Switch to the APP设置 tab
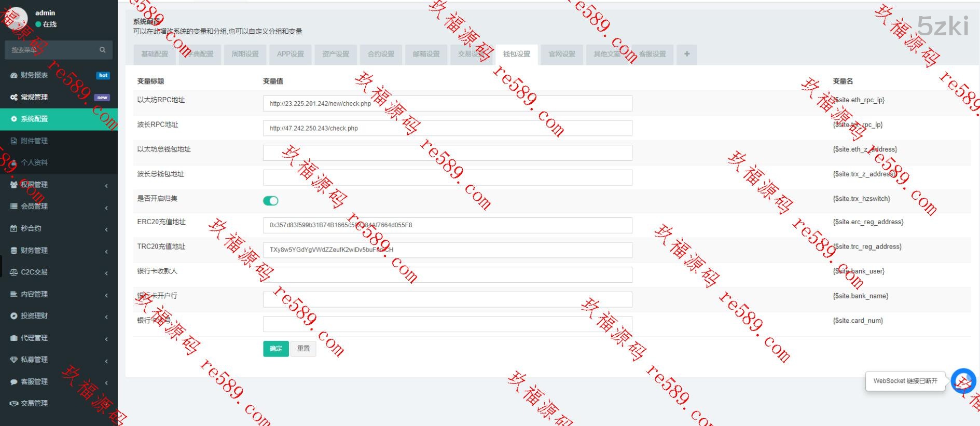 pyautogui.click(x=290, y=54)
